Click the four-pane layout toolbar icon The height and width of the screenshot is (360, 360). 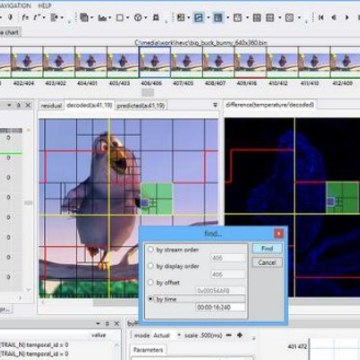pyautogui.click(x=257, y=18)
